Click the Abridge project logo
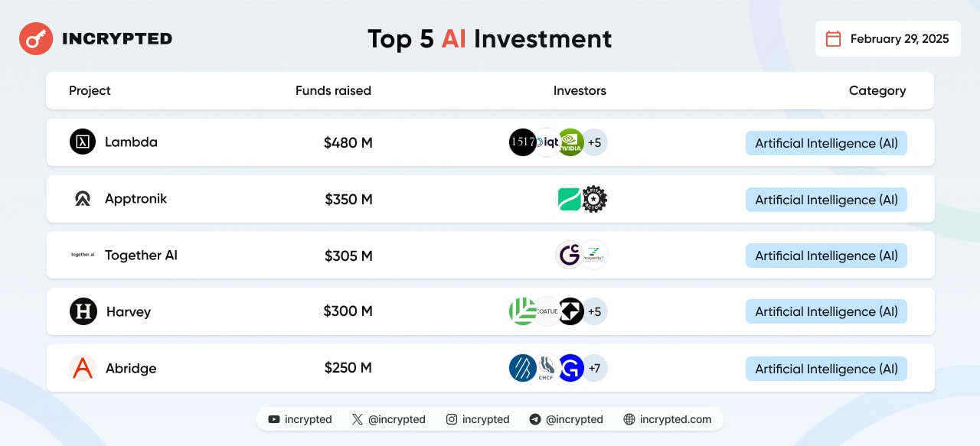 [x=83, y=368]
